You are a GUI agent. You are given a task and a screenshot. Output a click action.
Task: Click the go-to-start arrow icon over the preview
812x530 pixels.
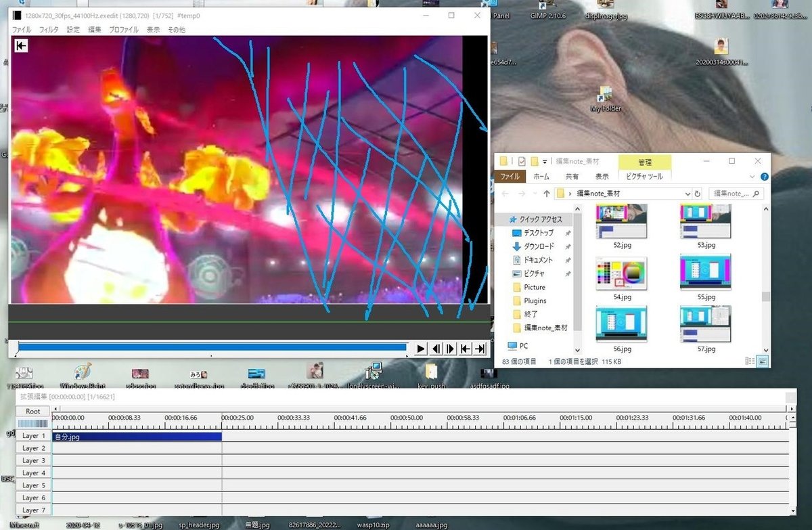pos(21,45)
